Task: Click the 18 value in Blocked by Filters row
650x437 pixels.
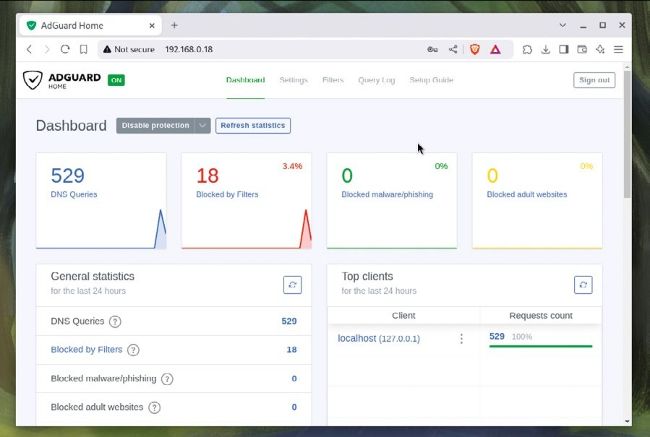Action: click(x=291, y=350)
